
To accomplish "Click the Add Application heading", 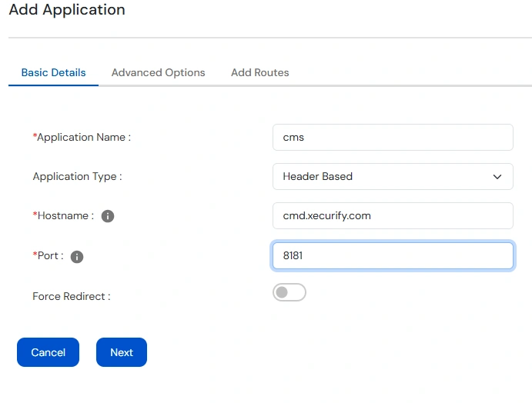I will (x=67, y=9).
